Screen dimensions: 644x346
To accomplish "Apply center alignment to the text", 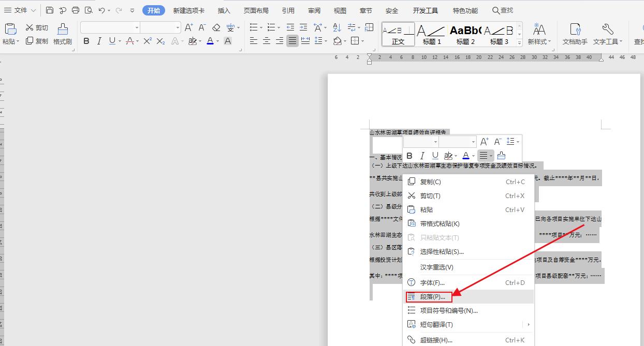I will click(x=268, y=41).
